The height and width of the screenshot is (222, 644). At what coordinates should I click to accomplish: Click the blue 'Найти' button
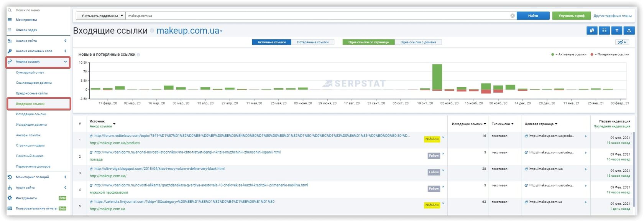pos(533,16)
